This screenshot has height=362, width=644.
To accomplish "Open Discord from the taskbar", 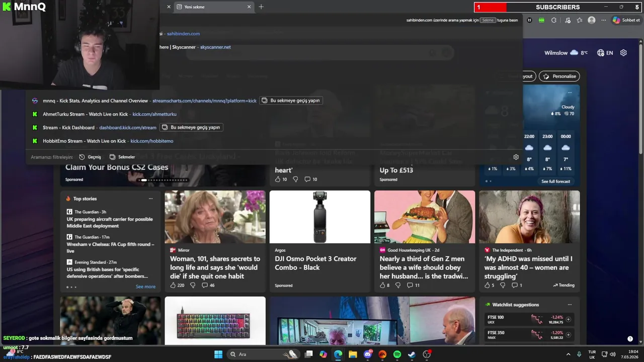I will 368,354.
